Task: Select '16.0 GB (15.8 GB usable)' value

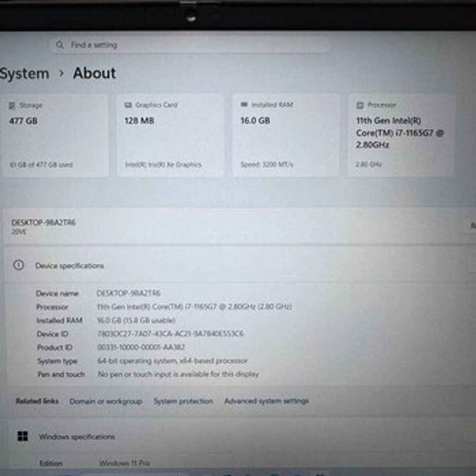Action: (x=136, y=321)
